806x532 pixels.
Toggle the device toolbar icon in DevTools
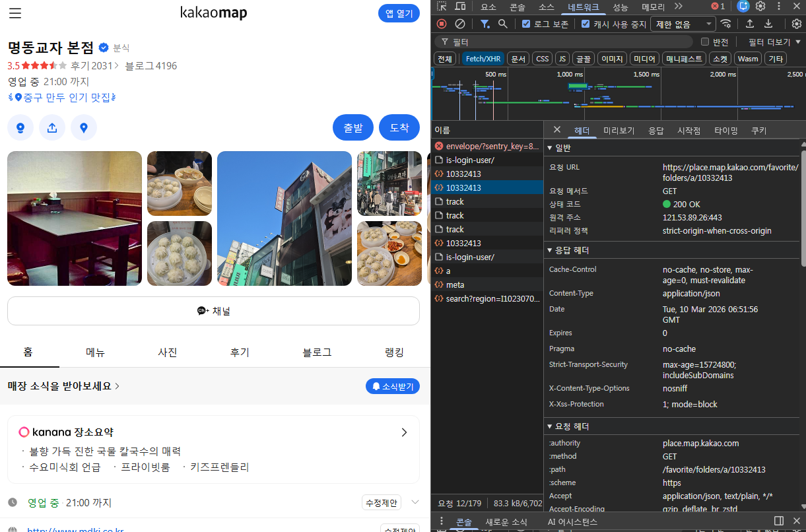pyautogui.click(x=460, y=7)
